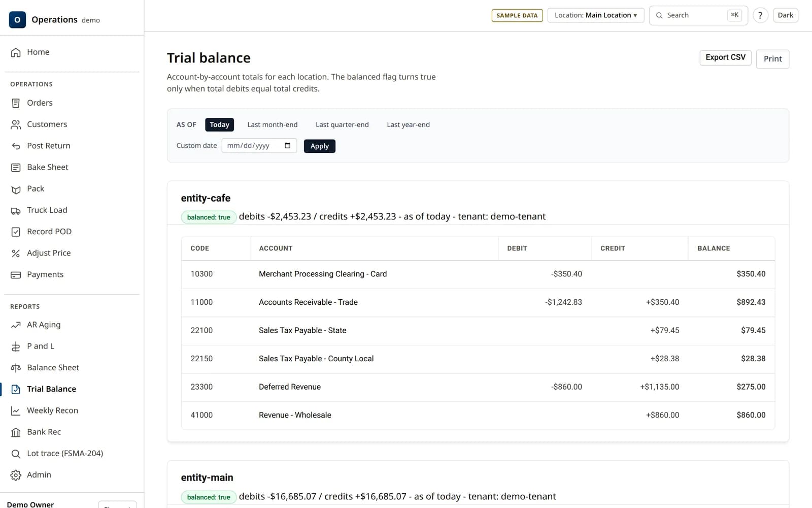This screenshot has height=508, width=812.
Task: Click the Bake Sheet list icon
Action: click(16, 167)
